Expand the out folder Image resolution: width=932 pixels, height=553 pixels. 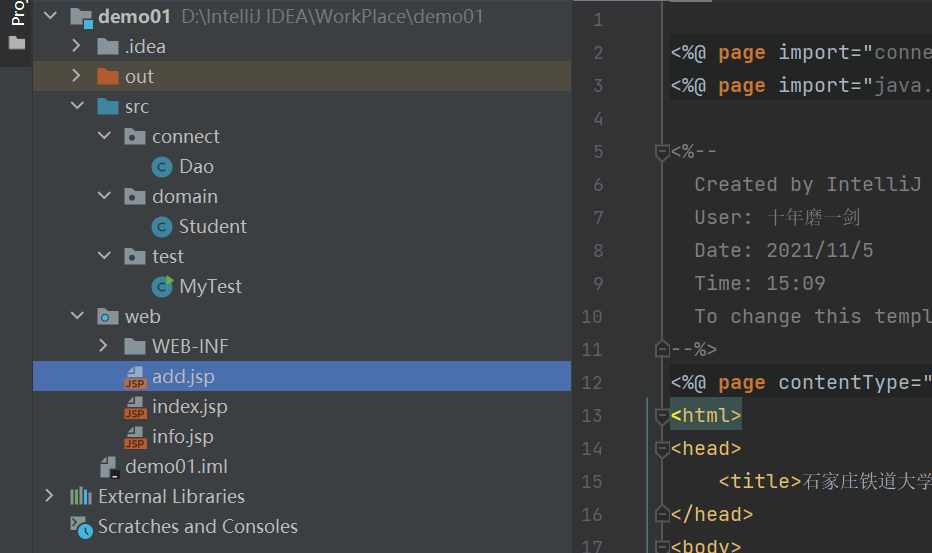coord(77,77)
